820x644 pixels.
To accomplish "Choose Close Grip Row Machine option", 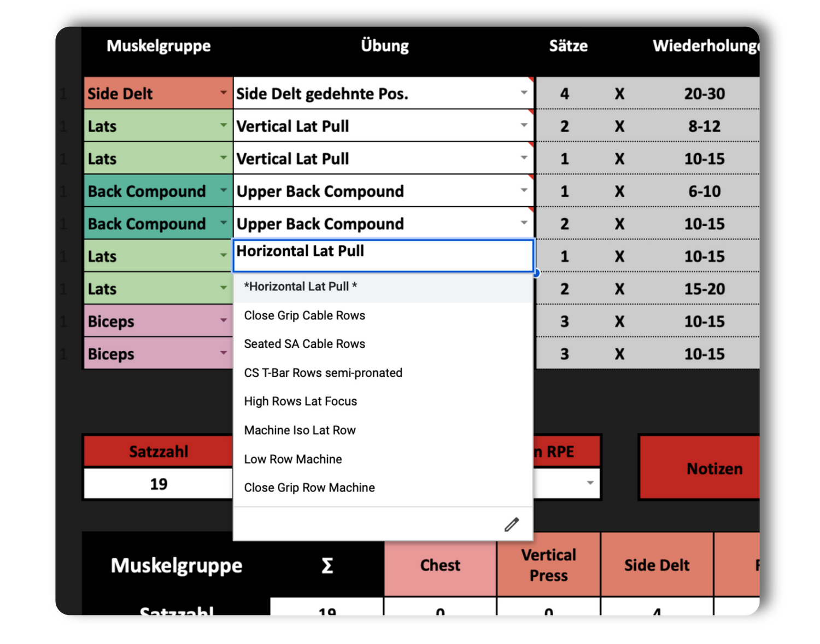I will [x=309, y=488].
